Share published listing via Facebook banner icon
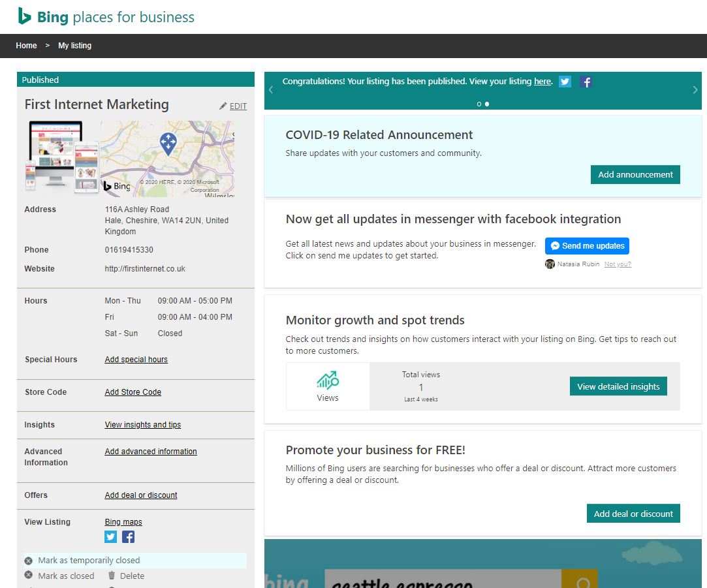707x588 pixels. tap(585, 82)
